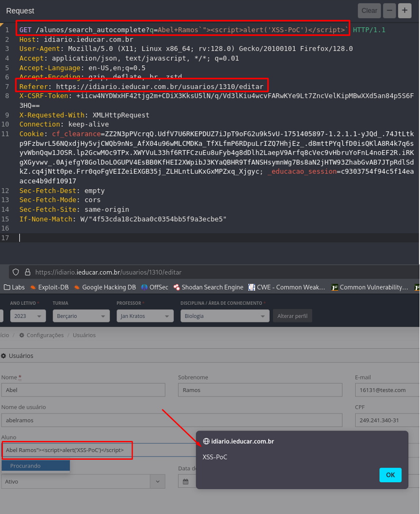Click the Usuários breadcrumb item

coord(84,335)
